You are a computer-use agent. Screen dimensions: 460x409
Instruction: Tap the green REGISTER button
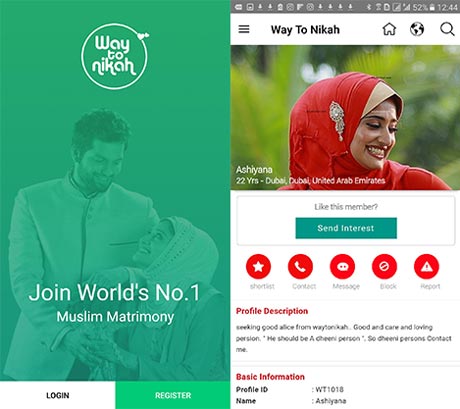pyautogui.click(x=173, y=395)
